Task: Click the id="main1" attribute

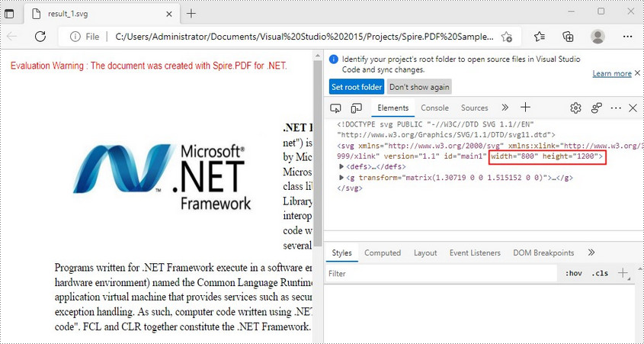Action: pos(466,156)
